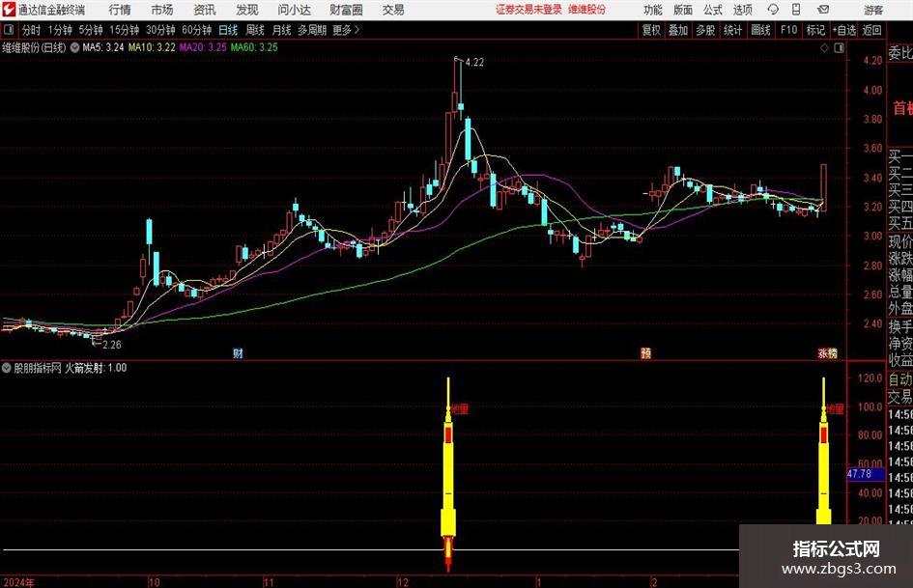Switch to 分时 period tab
This screenshot has width=913, height=588.
[31, 30]
